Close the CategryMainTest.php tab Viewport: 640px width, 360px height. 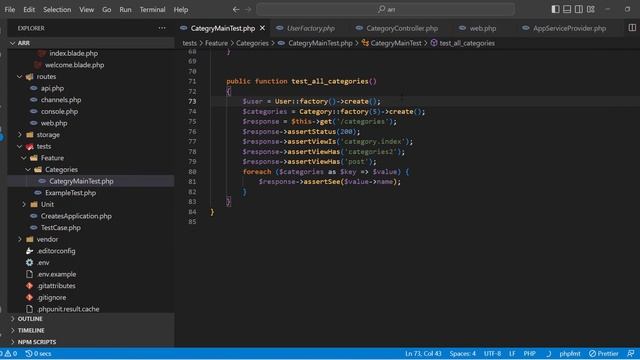262,28
